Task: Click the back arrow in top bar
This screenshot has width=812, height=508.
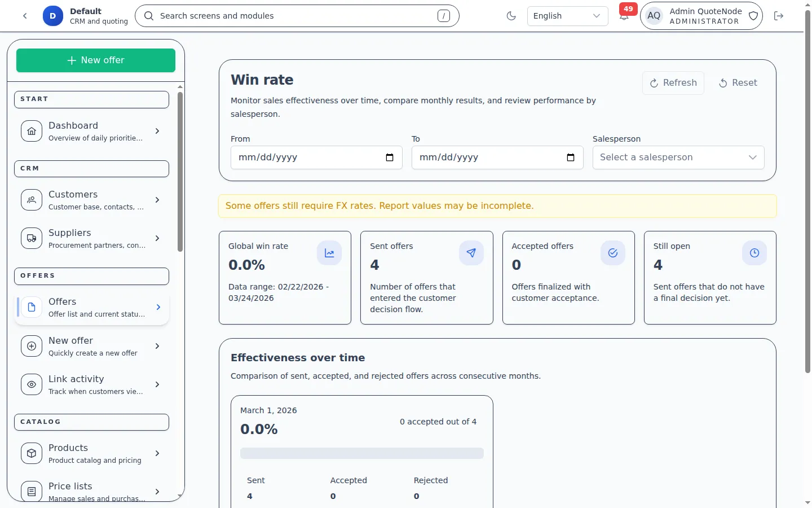Action: (x=25, y=16)
